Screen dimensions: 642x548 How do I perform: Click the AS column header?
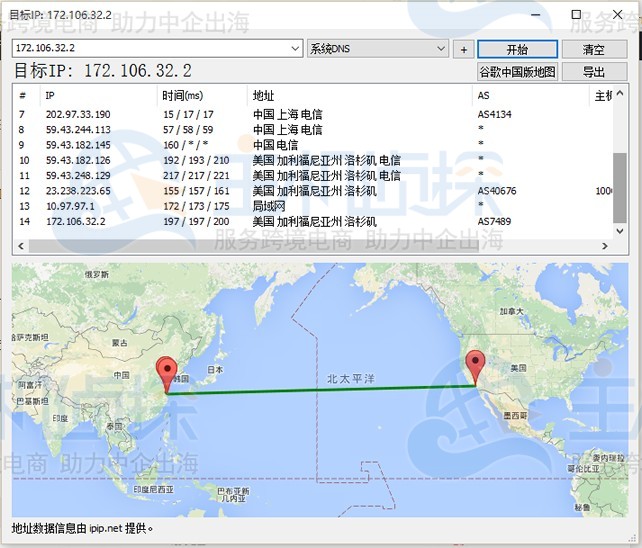484,95
